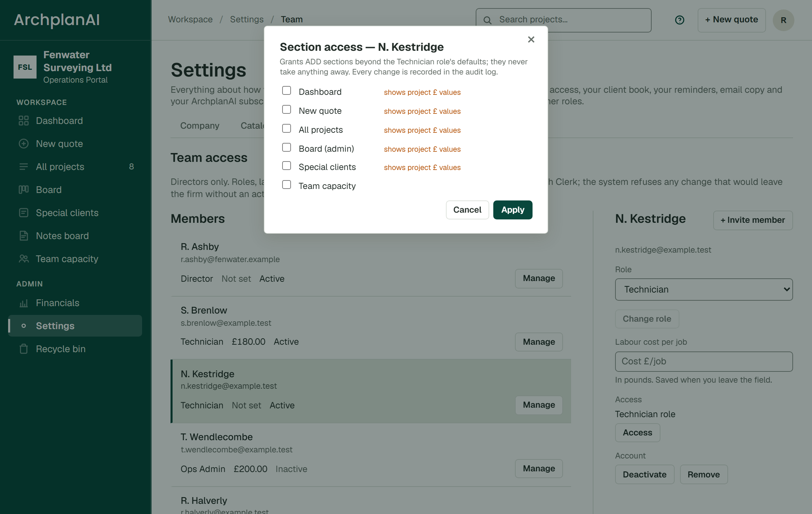Select the ArchplanAI logo text

57,20
